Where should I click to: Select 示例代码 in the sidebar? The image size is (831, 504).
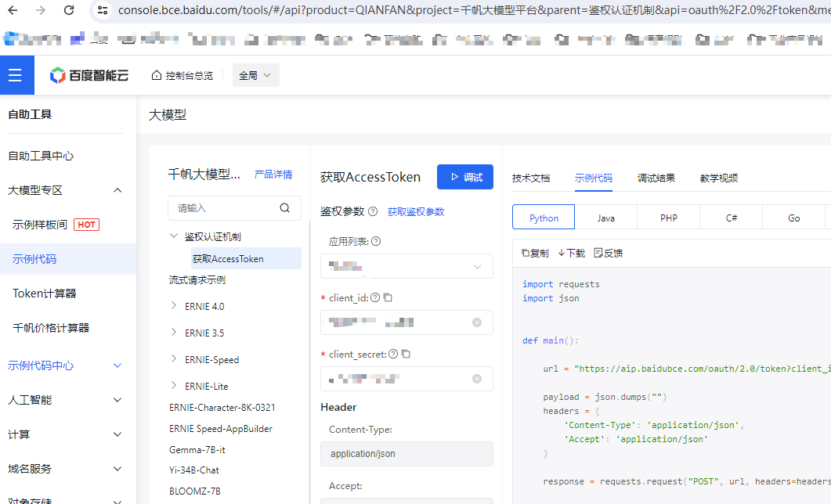tap(68, 259)
